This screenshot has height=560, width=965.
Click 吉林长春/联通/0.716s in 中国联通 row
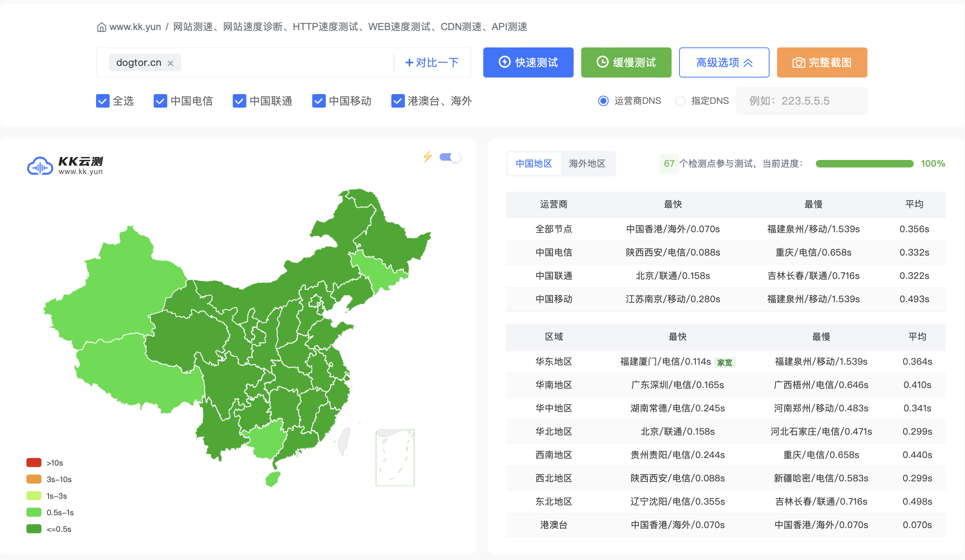coord(813,276)
